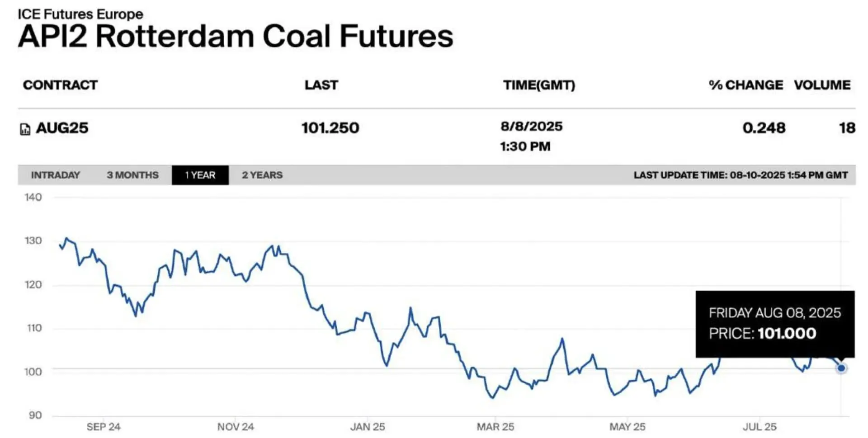The width and height of the screenshot is (868, 438).
Task: Select the 1 YEAR timeframe tab
Action: 201,175
